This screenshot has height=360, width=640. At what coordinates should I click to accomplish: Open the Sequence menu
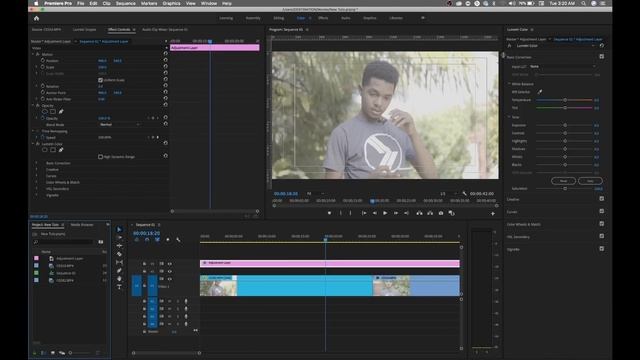coord(125,3)
